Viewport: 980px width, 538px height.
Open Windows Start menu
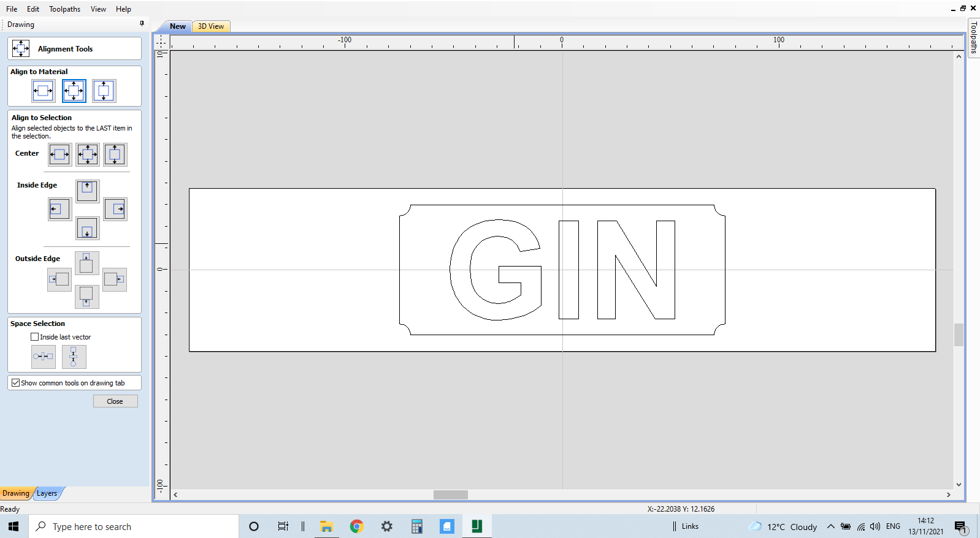(13, 526)
